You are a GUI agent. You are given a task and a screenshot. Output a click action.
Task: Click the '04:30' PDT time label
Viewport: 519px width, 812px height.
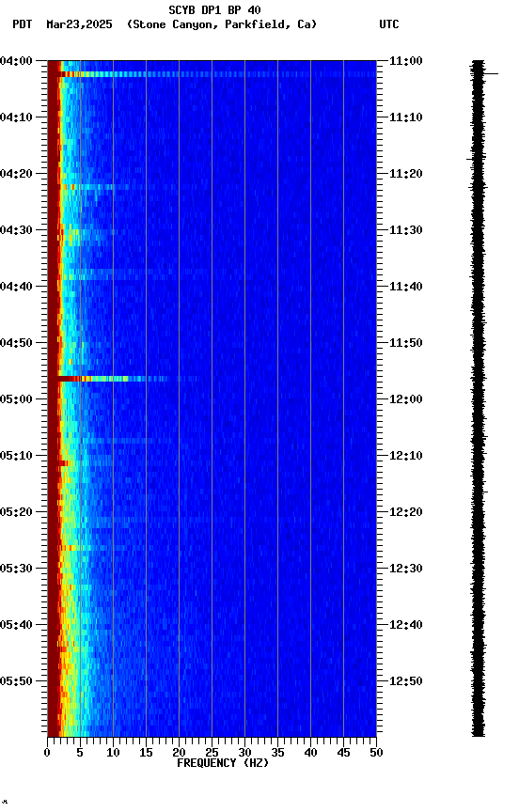click(x=16, y=230)
